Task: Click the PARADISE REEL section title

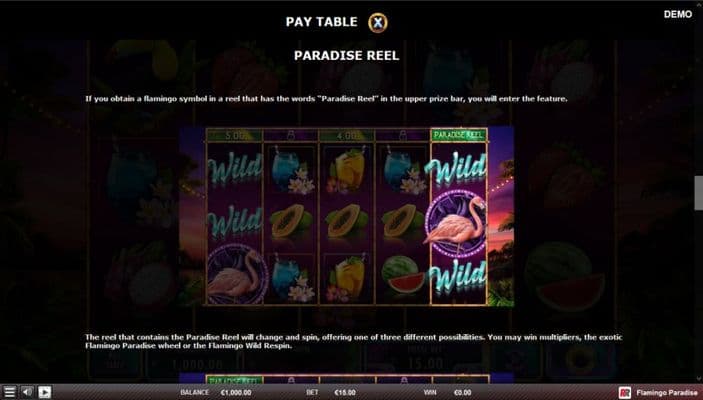Action: click(x=346, y=56)
